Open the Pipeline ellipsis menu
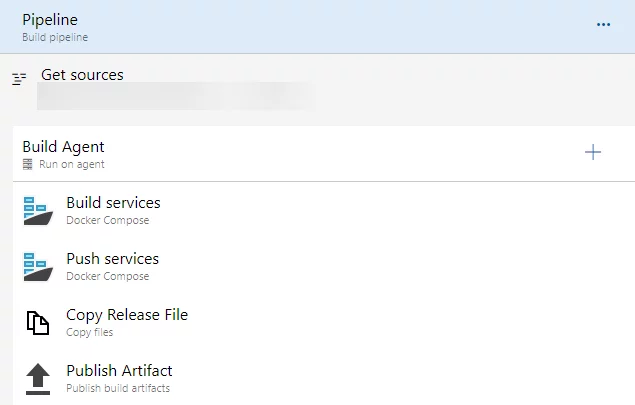Screen dimensions: 635x405 point(603,25)
